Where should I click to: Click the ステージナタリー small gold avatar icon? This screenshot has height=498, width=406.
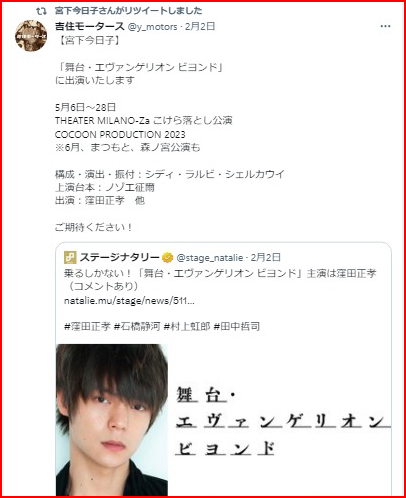(x=70, y=257)
